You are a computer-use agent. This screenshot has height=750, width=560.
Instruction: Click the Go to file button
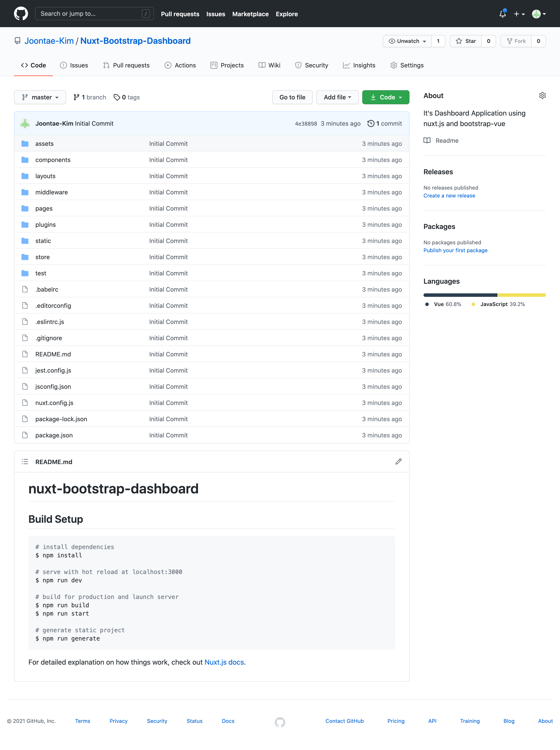292,97
